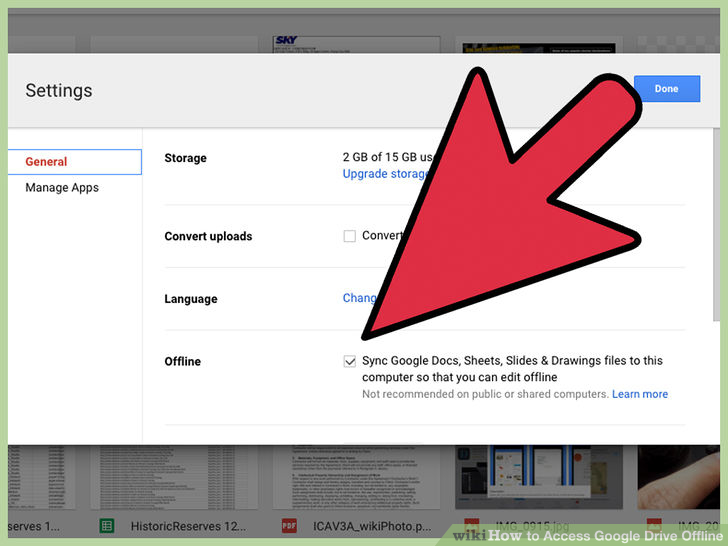Select the phone screenshots image thumbnail
Screen dimensions: 728x546
click(539, 477)
